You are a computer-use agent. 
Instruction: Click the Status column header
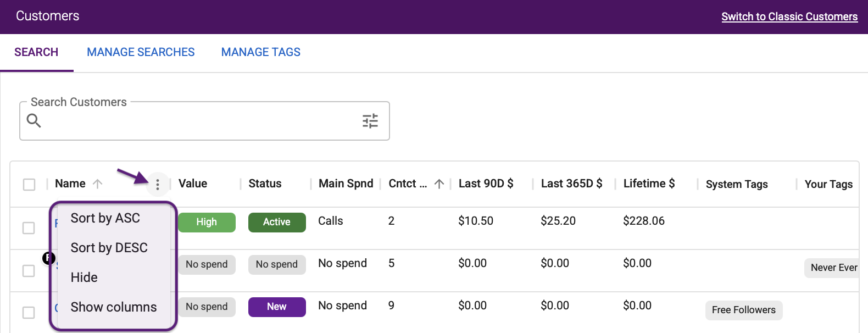point(265,184)
